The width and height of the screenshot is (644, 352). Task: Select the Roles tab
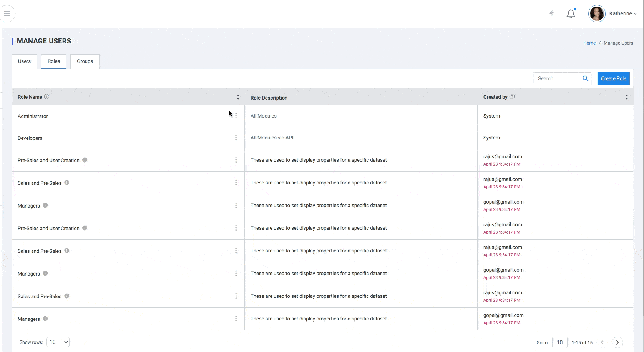54,61
